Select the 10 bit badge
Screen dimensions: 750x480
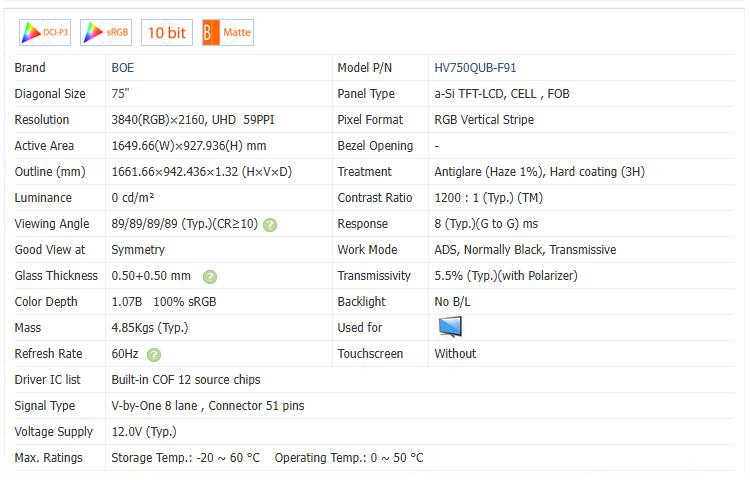pyautogui.click(x=167, y=33)
